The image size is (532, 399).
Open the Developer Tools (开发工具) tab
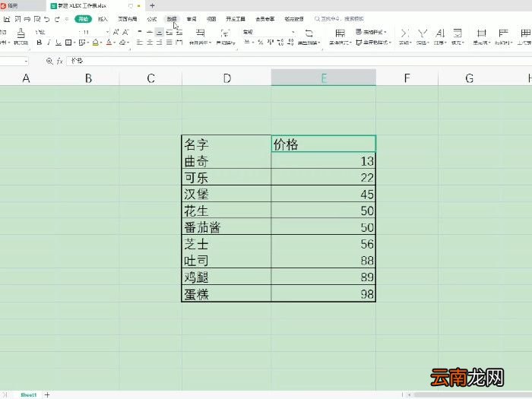[x=236, y=19]
